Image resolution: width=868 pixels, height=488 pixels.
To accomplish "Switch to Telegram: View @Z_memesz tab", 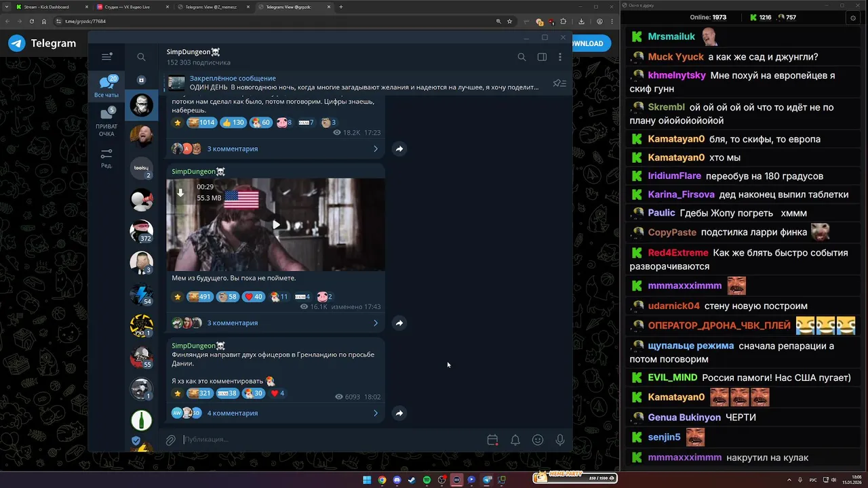I will tap(212, 7).
